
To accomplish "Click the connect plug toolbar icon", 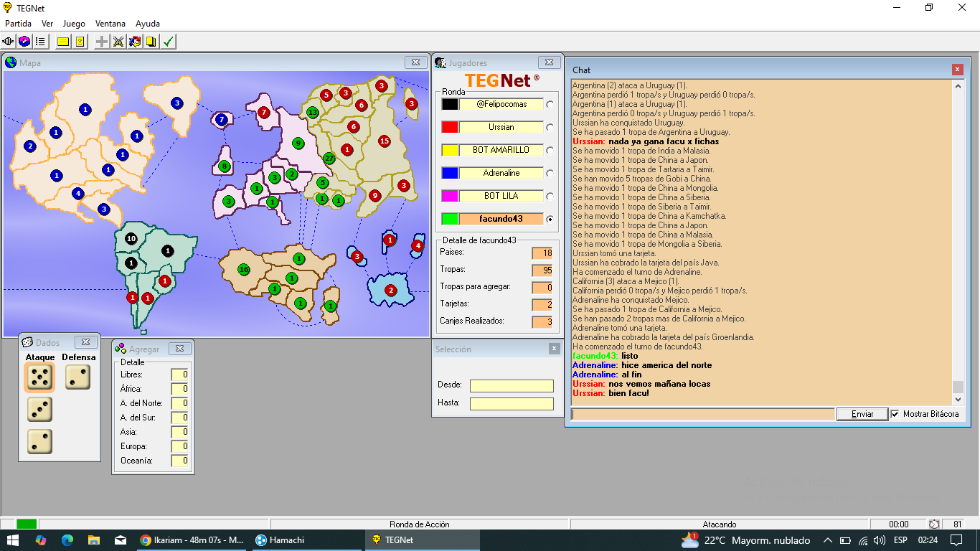I will 9,42.
